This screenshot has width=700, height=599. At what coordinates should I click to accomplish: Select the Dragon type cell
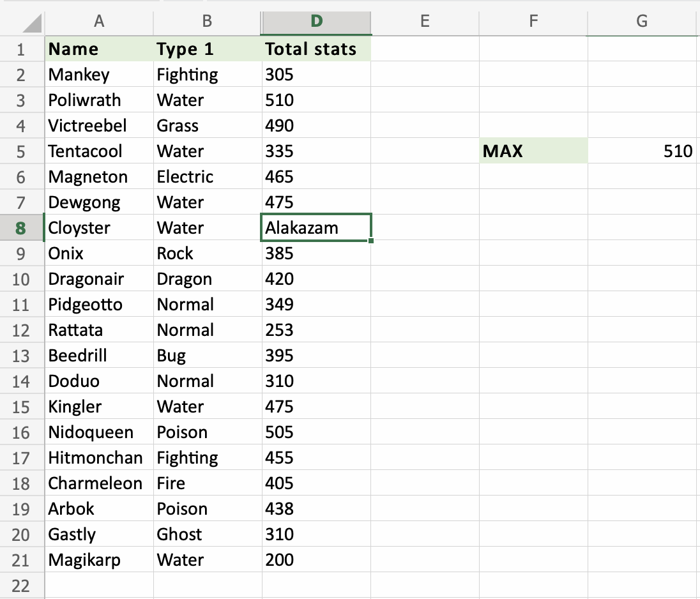coord(208,279)
